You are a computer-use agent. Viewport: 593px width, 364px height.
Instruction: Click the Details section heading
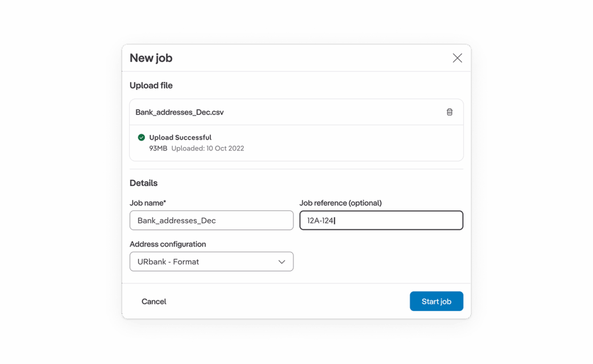pos(144,183)
